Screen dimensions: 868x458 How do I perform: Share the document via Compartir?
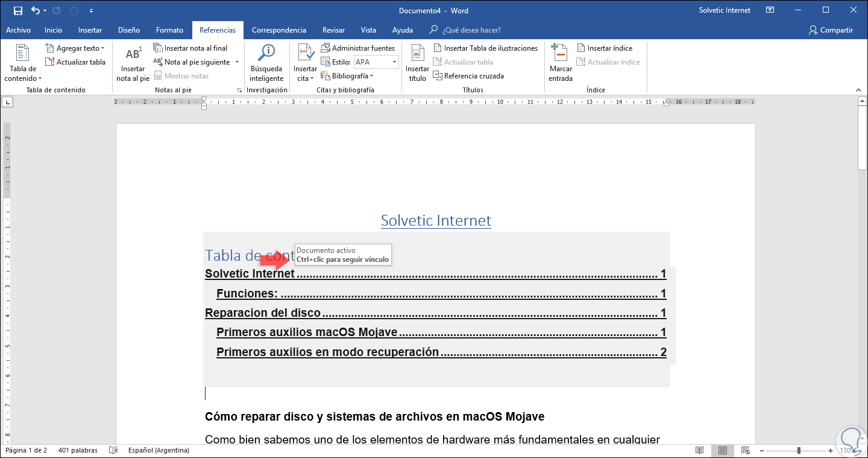831,30
